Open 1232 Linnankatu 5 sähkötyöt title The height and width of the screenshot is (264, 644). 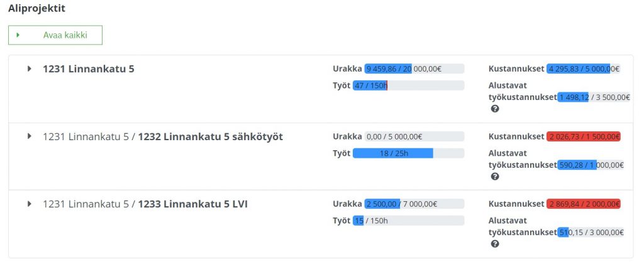(210, 136)
